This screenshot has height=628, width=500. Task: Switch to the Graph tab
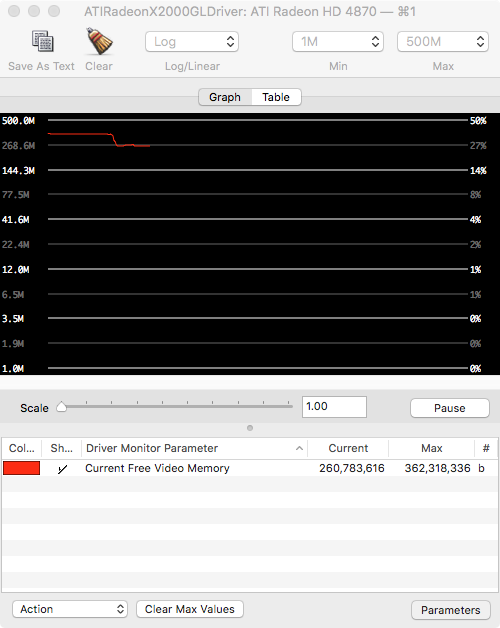click(225, 97)
